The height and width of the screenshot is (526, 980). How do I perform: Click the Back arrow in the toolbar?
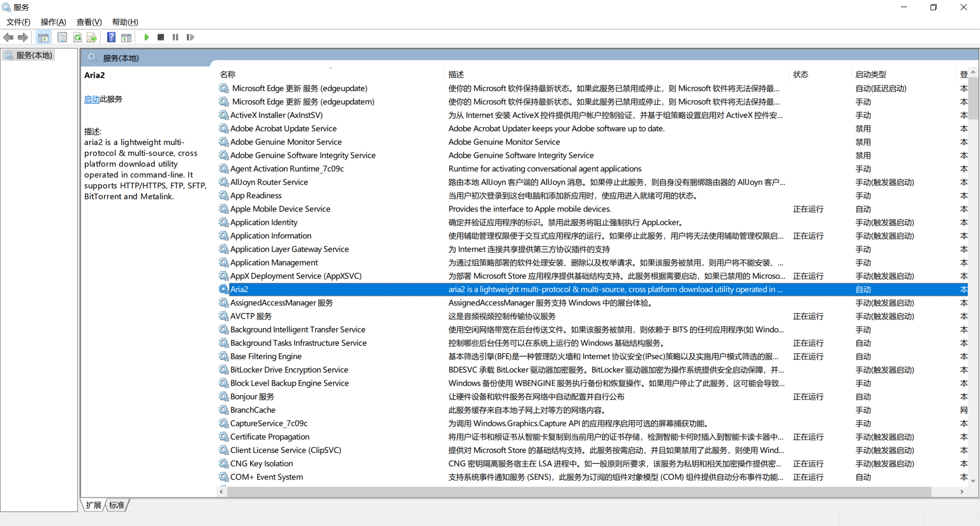pyautogui.click(x=8, y=37)
